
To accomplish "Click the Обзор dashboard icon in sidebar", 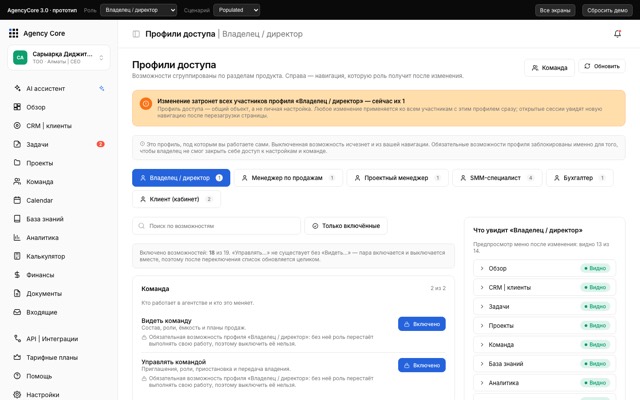I will (x=17, y=107).
